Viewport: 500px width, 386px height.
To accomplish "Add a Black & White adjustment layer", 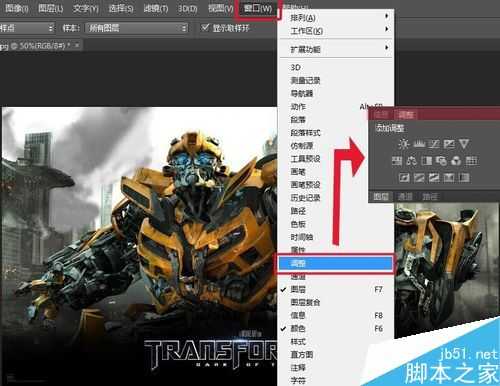I will pos(427,161).
